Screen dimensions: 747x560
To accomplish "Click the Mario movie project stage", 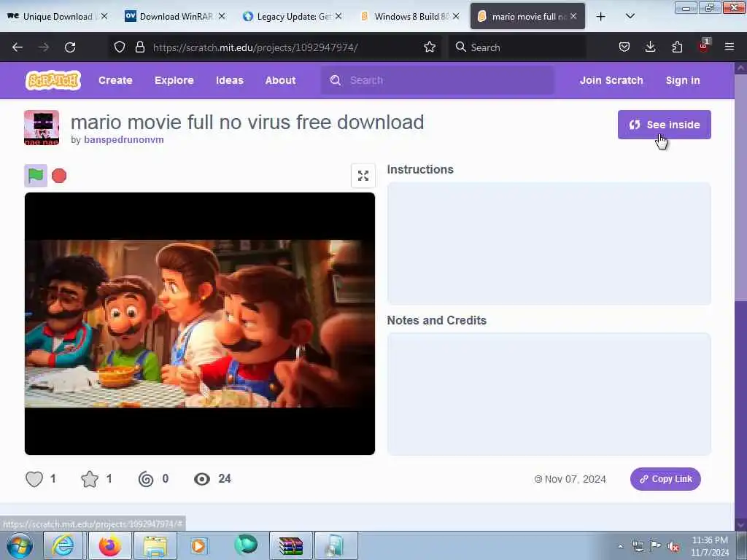I will point(200,324).
